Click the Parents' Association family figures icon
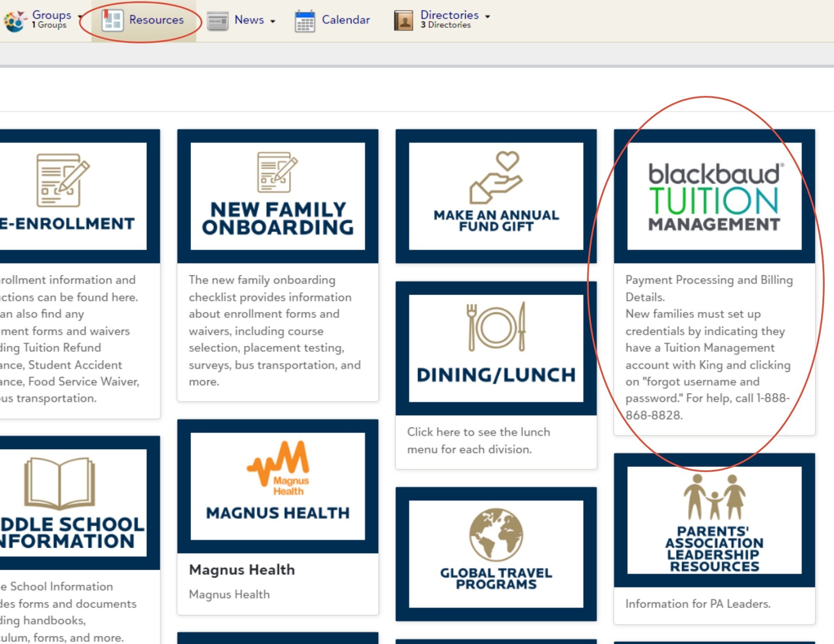Viewport: 834px width, 644px height. pyautogui.click(x=714, y=497)
